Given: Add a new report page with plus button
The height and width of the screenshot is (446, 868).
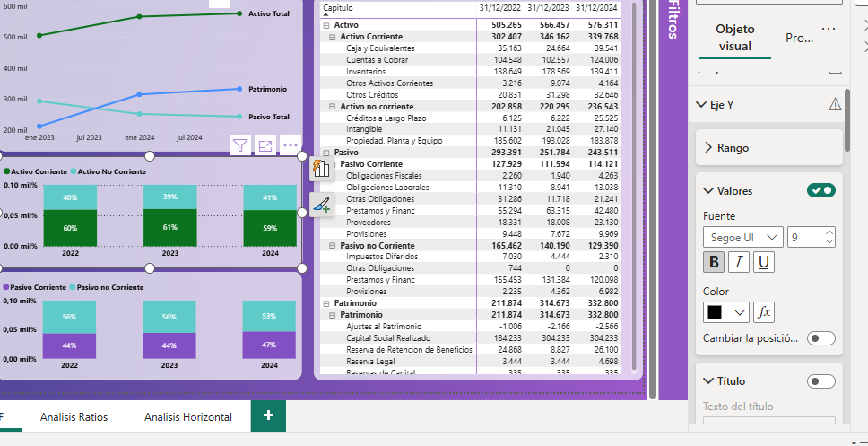Looking at the screenshot, I should (x=268, y=415).
